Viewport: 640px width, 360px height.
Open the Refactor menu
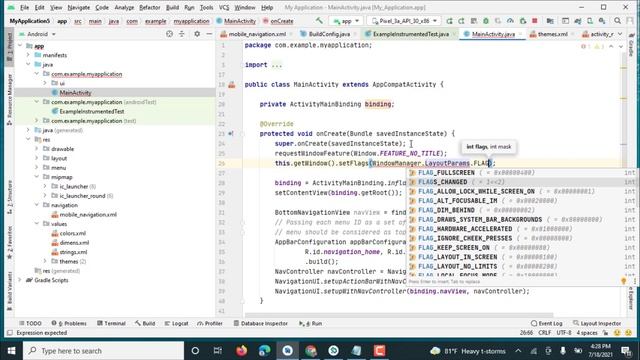149,7
